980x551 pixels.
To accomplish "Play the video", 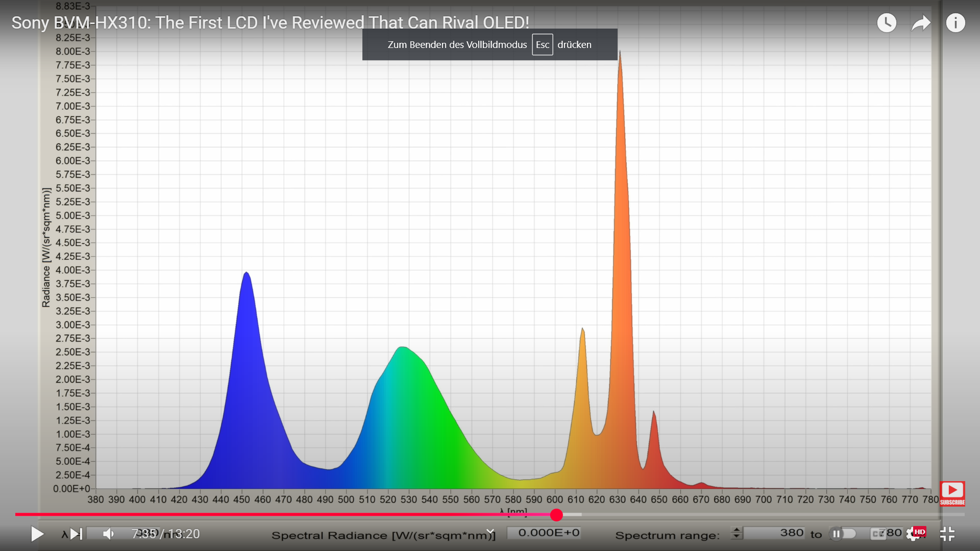I will point(37,534).
